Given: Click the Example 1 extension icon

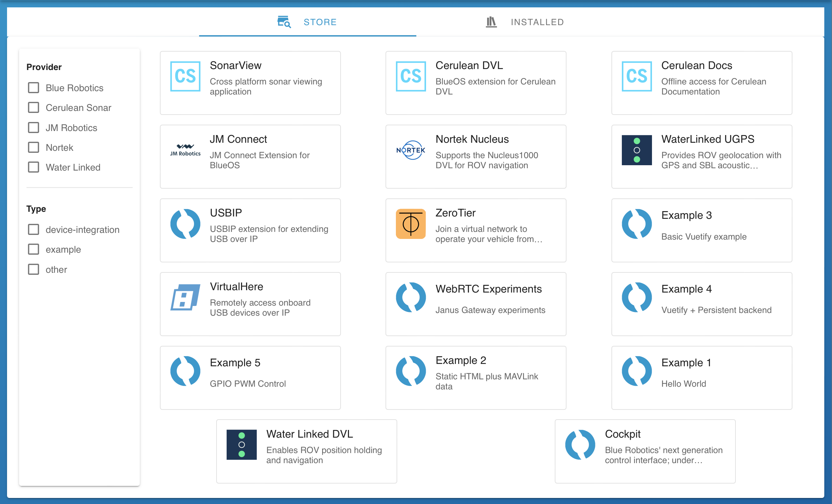Looking at the screenshot, I should (637, 371).
